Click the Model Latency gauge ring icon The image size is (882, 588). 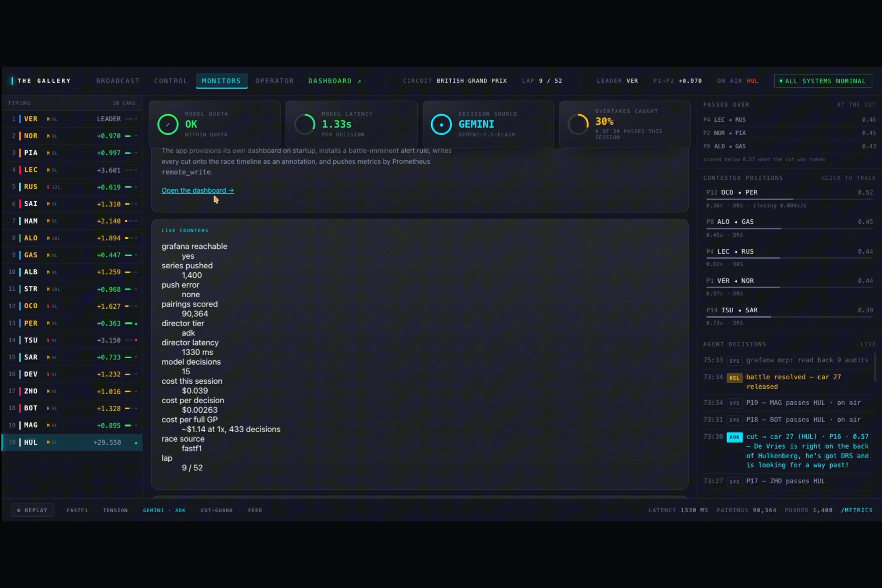click(x=305, y=124)
